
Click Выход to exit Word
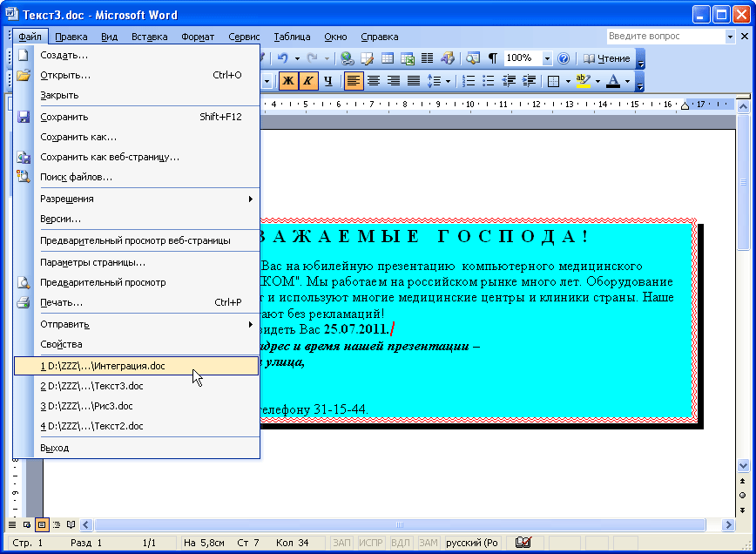click(137, 448)
